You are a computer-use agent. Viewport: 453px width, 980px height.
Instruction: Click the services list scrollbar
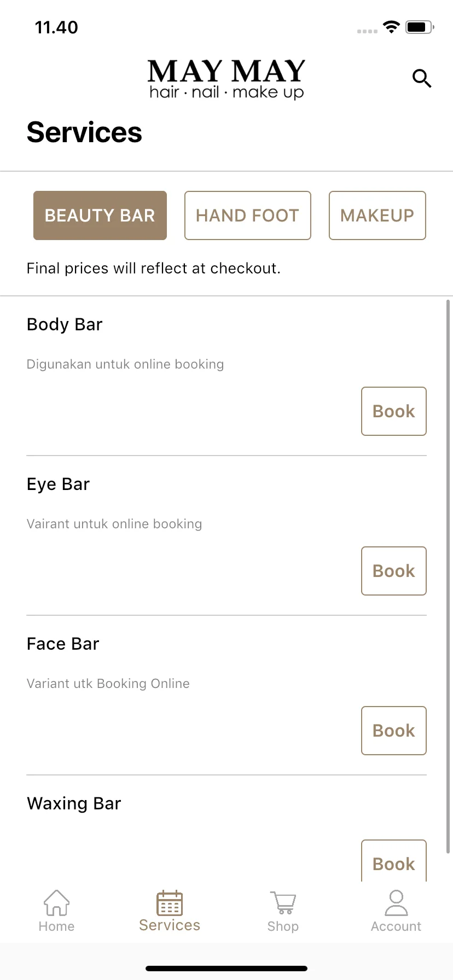(449, 576)
